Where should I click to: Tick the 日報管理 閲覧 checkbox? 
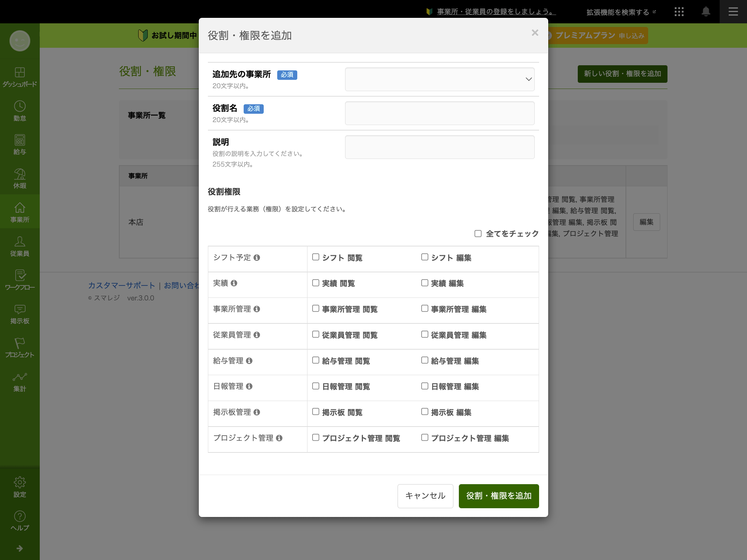point(316,386)
